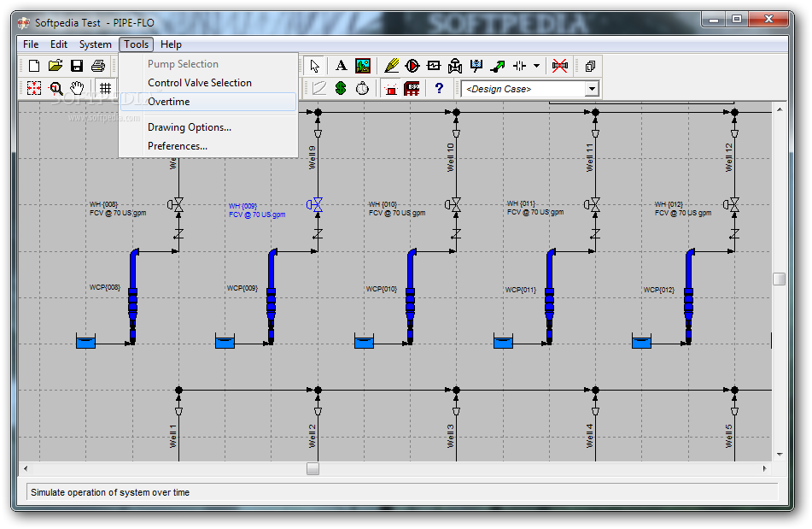The height and width of the screenshot is (529, 812).
Task: Click the horizontal scrollbar right arrow
Action: click(764, 468)
